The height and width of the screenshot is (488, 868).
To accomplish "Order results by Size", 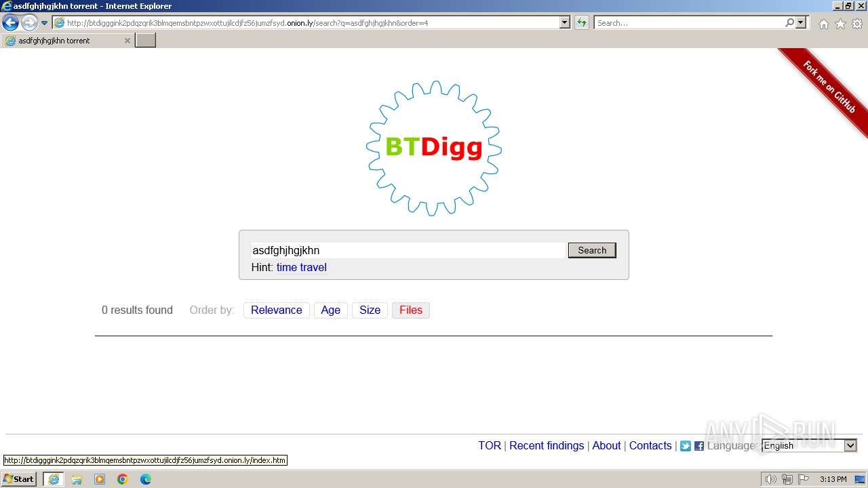I will (x=370, y=310).
